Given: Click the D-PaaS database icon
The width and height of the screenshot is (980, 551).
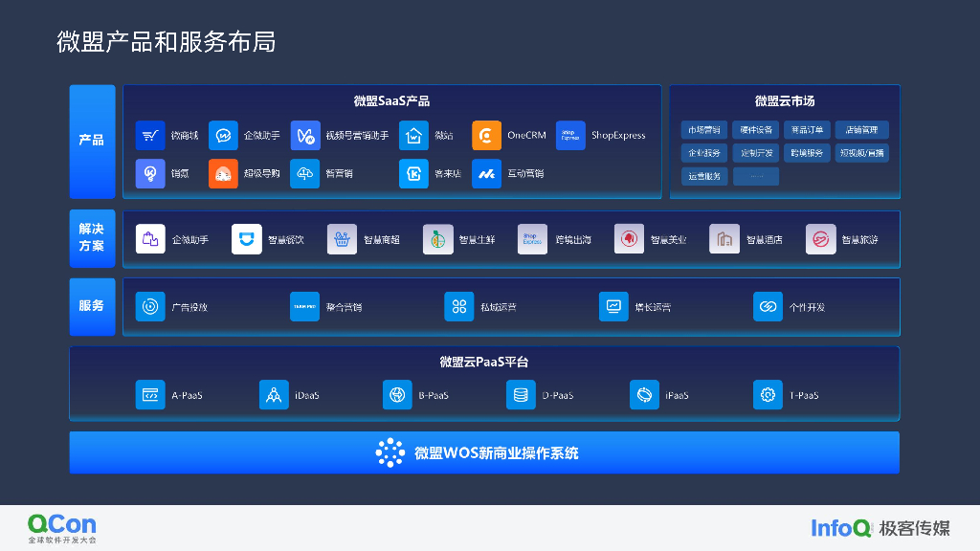Looking at the screenshot, I should point(521,395).
